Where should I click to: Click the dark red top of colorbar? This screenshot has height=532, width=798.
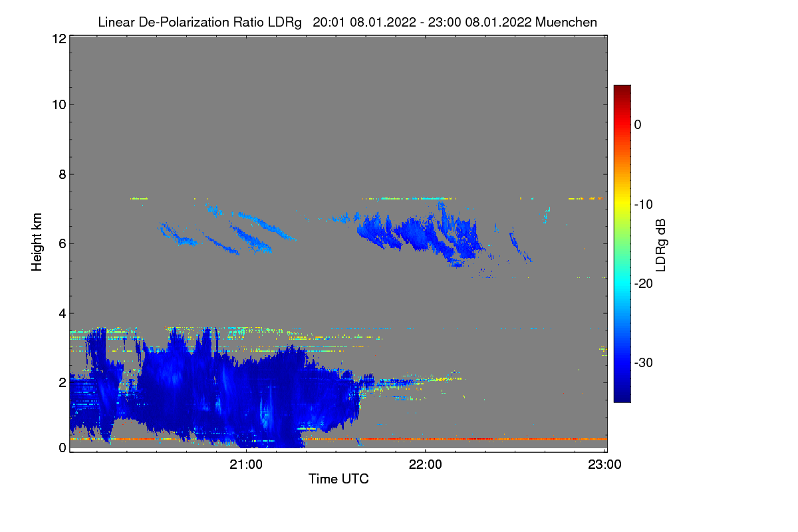pos(622,90)
